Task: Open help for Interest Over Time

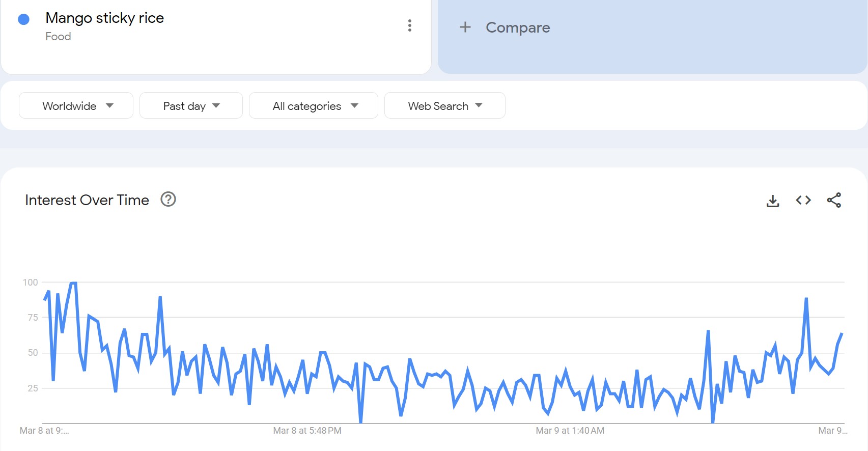Action: [168, 200]
